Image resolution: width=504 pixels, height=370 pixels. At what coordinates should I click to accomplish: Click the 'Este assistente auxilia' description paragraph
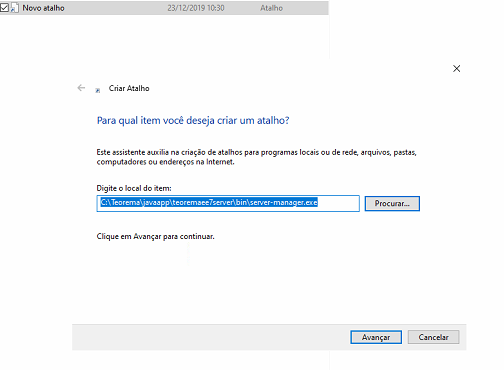257,157
